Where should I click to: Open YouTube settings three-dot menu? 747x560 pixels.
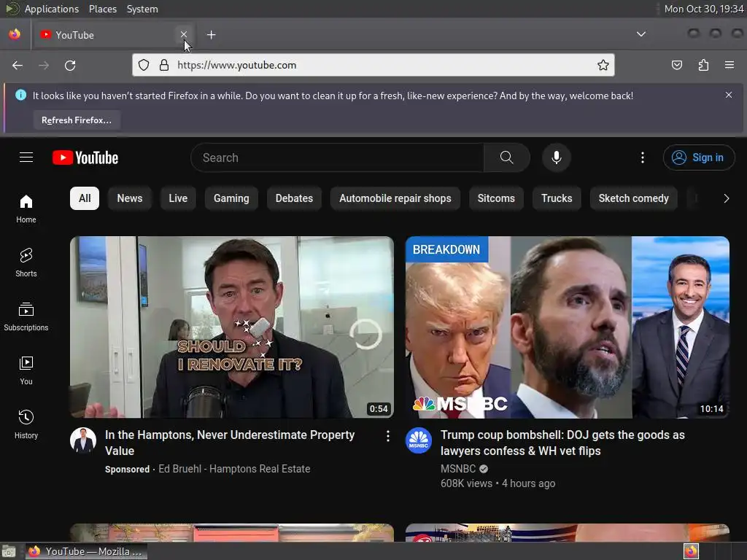(642, 157)
